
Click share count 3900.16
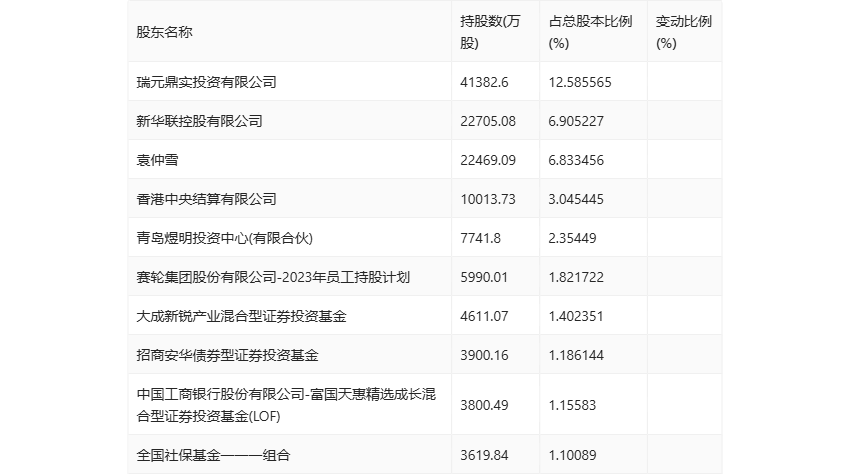point(484,355)
